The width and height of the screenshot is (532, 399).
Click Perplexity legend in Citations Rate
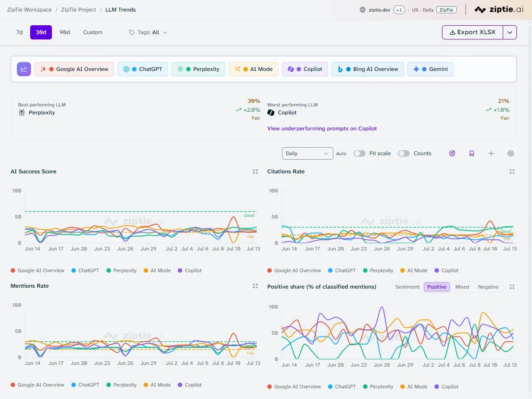coord(378,270)
